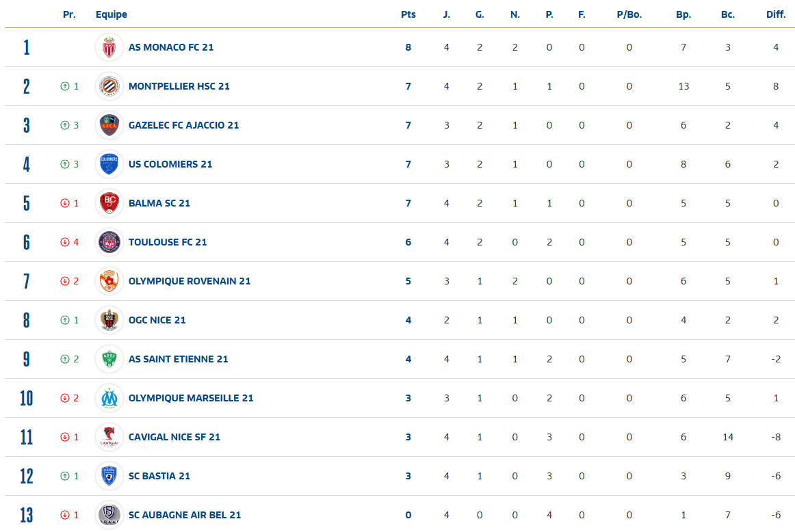Open the OLYMPIQUE ROVENAIN 21 team link

coord(190,281)
